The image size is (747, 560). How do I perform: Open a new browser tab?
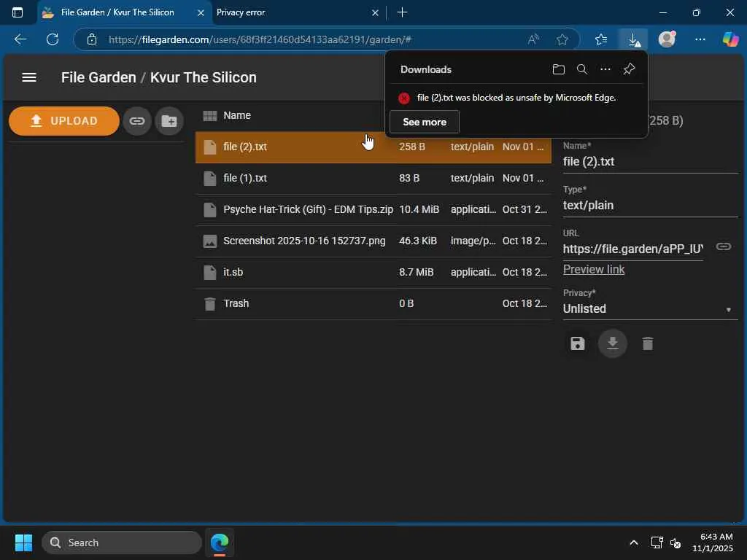402,12
